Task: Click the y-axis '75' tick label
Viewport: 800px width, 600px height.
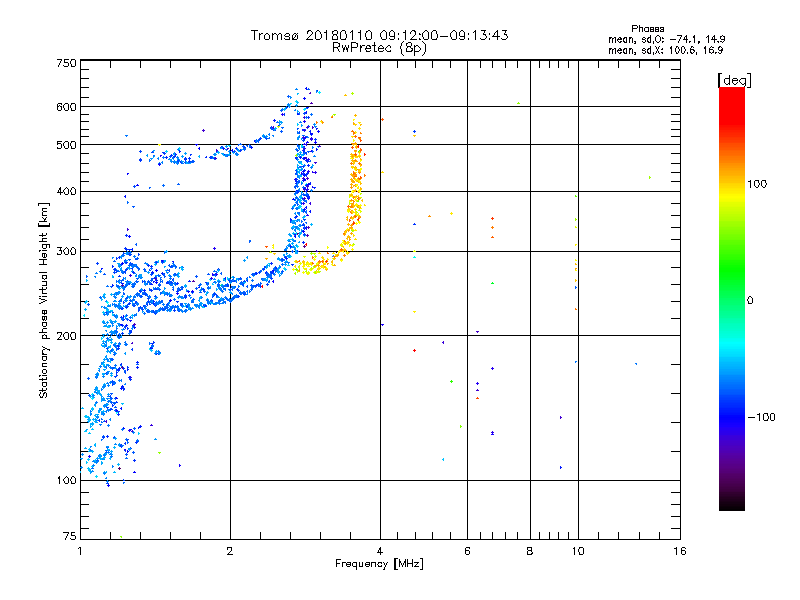Action: pos(69,536)
